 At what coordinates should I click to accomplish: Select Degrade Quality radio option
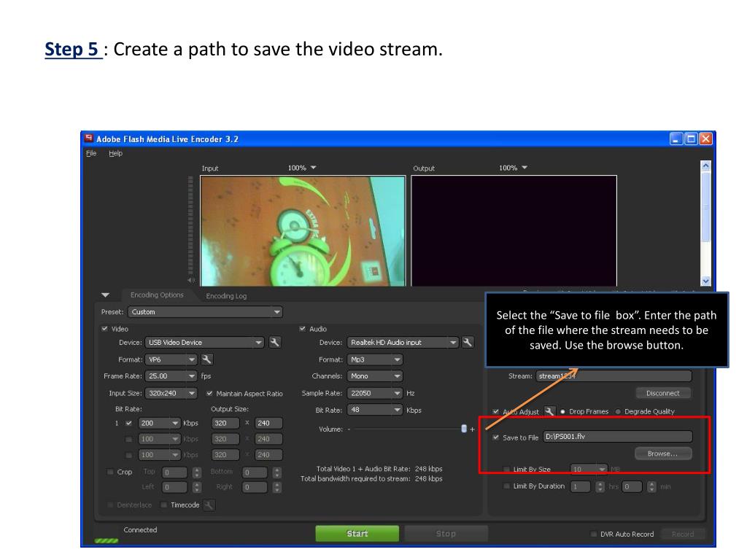coord(619,411)
